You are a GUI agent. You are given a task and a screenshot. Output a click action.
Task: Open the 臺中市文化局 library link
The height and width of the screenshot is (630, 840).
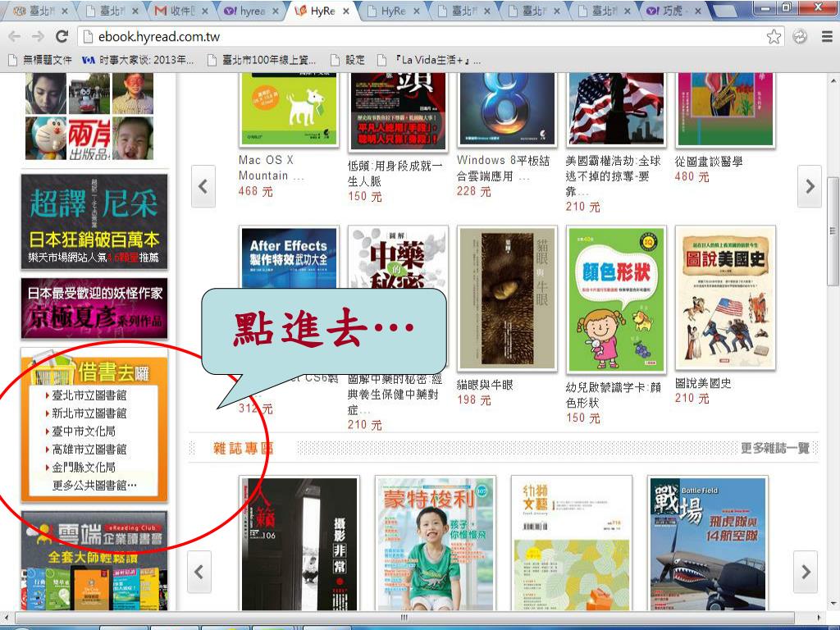pyautogui.click(x=83, y=431)
